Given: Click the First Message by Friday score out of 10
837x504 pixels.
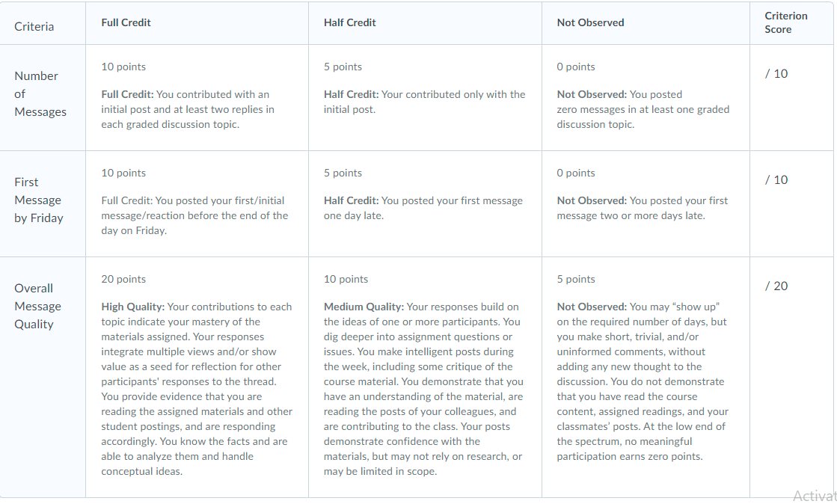Looking at the screenshot, I should pyautogui.click(x=776, y=180).
